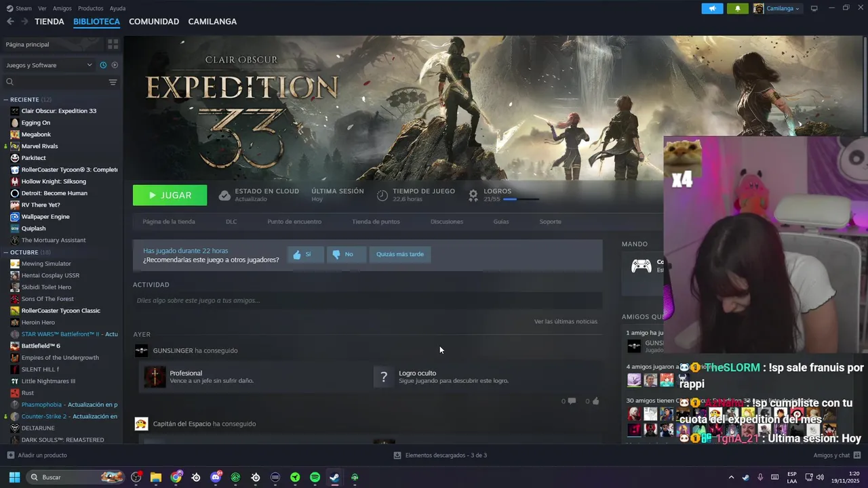Open the Windows Start button
The image size is (868, 488).
(14, 477)
